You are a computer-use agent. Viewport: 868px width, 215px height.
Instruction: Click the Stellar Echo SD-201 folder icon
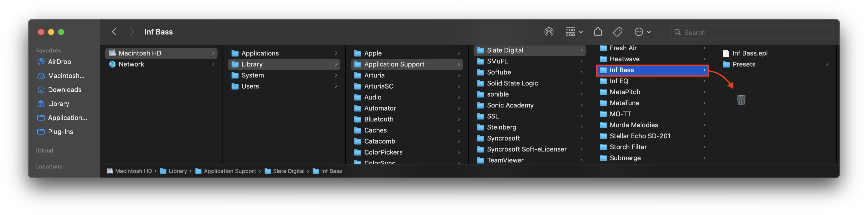603,136
